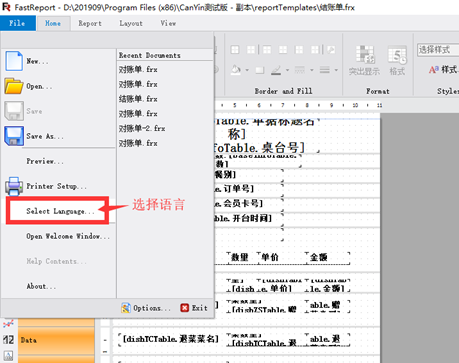Open the 选择样式 style combo box
Image resolution: width=459 pixels, height=363 pixels.
(438, 50)
